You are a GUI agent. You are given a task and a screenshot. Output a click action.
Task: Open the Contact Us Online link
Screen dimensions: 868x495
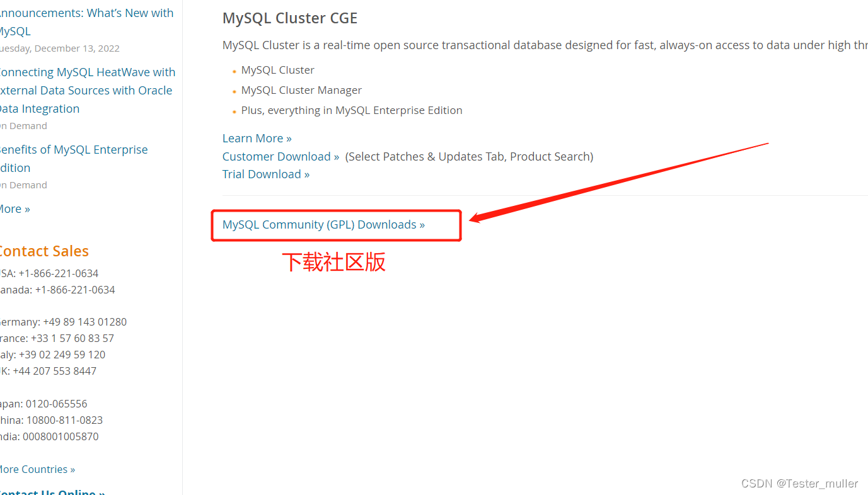[52, 491]
